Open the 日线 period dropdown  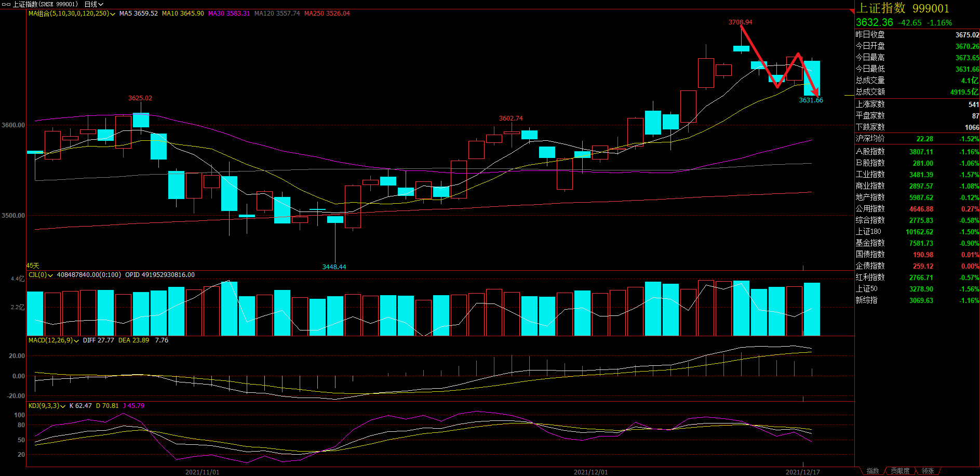coord(93,4)
